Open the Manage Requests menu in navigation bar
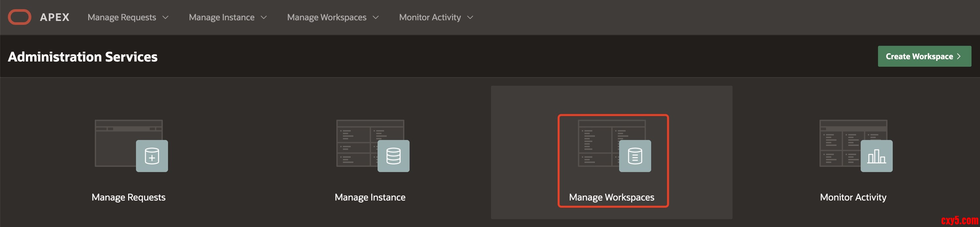Screen dimensions: 980x227 tap(122, 17)
